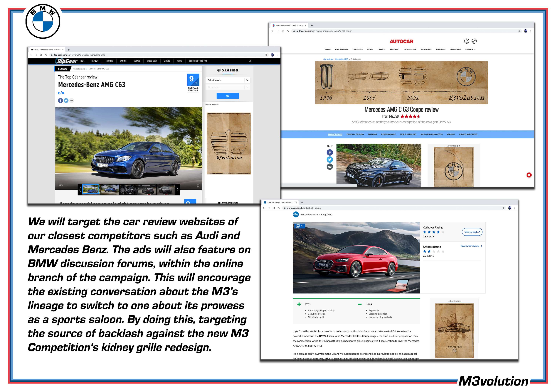This screenshot has width=555, height=392.
Task: Open more share options in Top Gear review
Action: (72, 101)
